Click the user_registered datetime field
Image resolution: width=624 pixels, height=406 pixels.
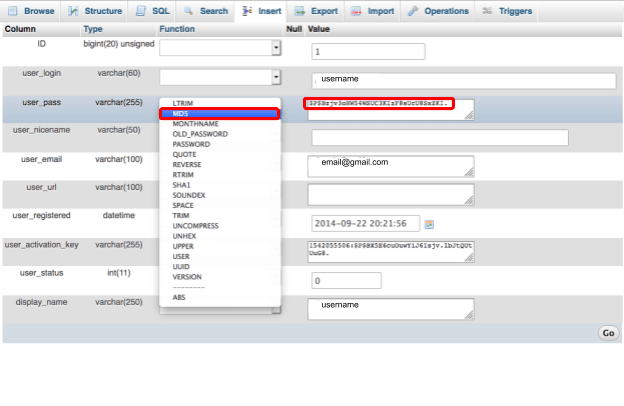[365, 223]
